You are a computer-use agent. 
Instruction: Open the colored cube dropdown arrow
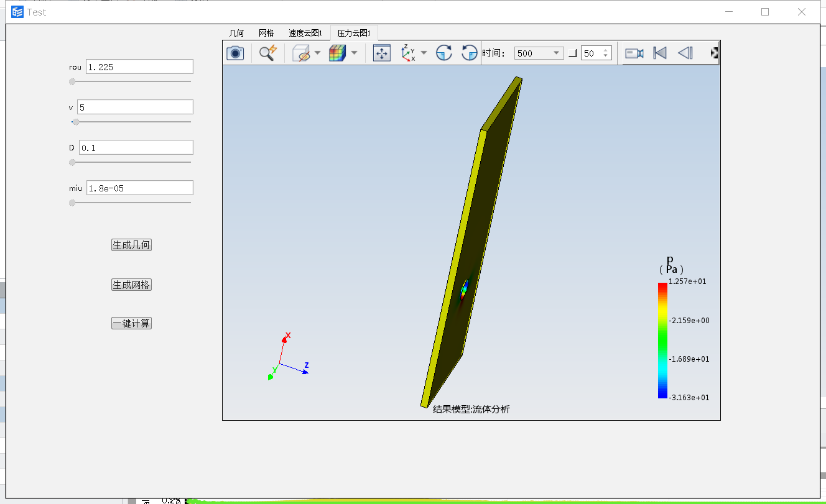coord(354,53)
